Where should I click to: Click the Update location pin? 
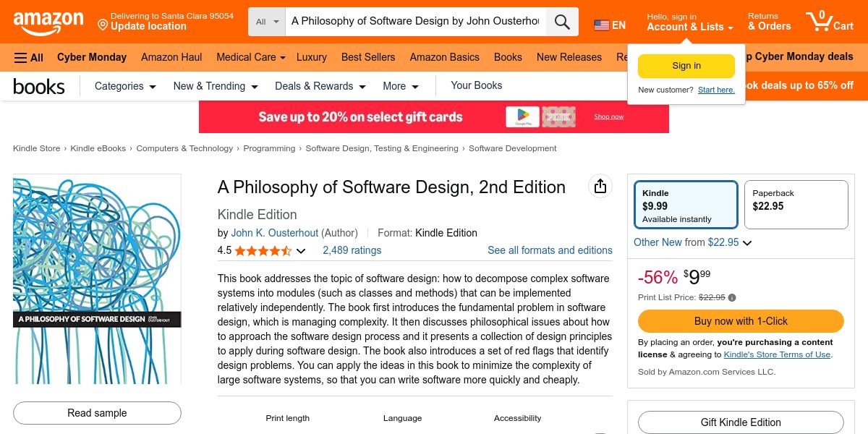(x=103, y=26)
